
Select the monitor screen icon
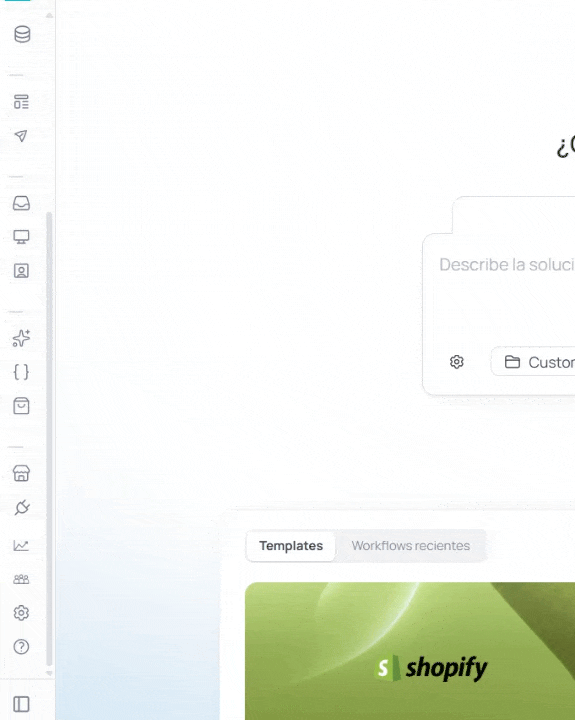pyautogui.click(x=21, y=237)
